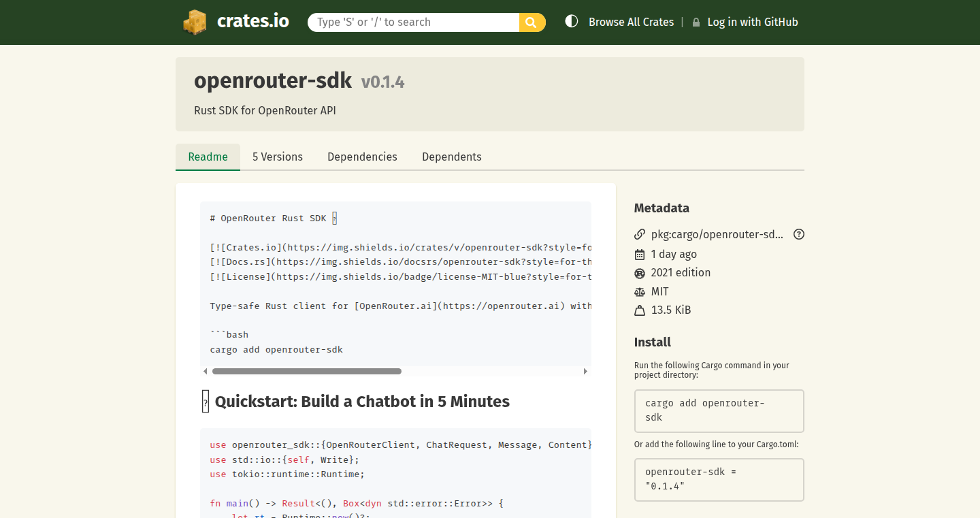Click the '# OpenRouter Rust SDK' code line
The width and height of the screenshot is (980, 518).
(x=274, y=218)
